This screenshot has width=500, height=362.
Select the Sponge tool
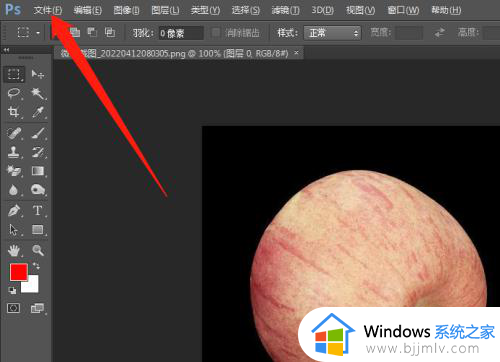point(37,190)
